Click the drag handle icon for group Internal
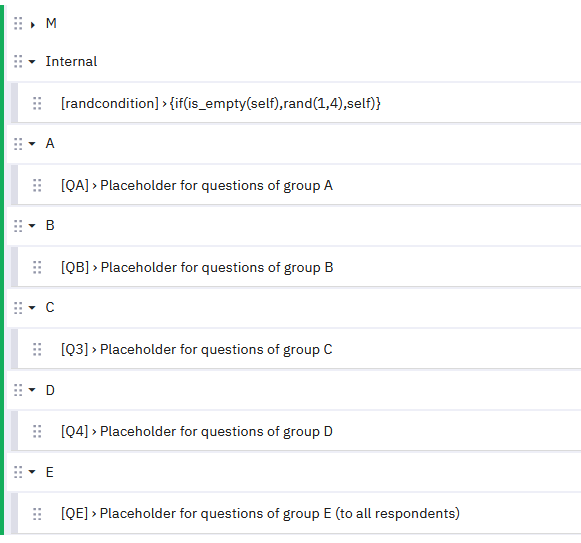This screenshot has width=581, height=543. [18, 62]
